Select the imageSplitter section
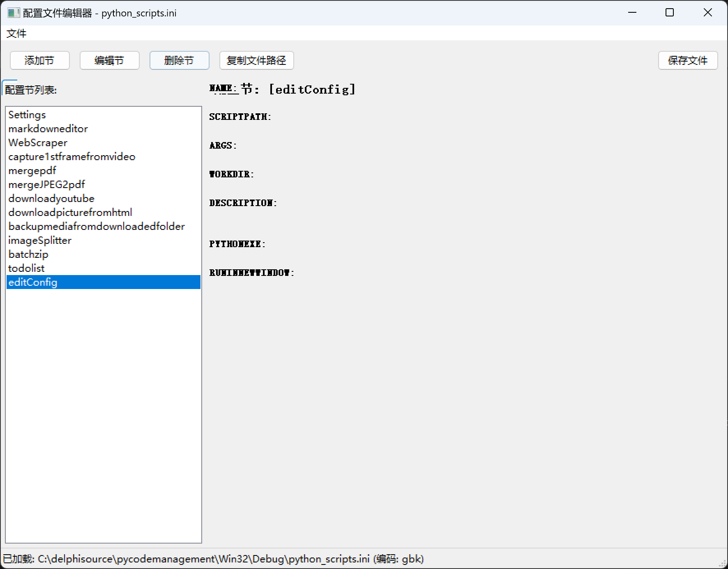 (x=103, y=240)
